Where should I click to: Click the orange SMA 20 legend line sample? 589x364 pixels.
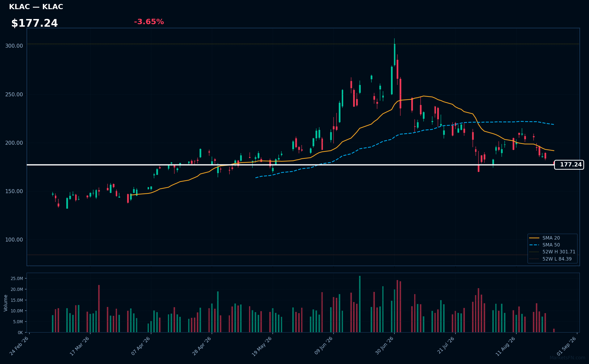[x=534, y=238]
